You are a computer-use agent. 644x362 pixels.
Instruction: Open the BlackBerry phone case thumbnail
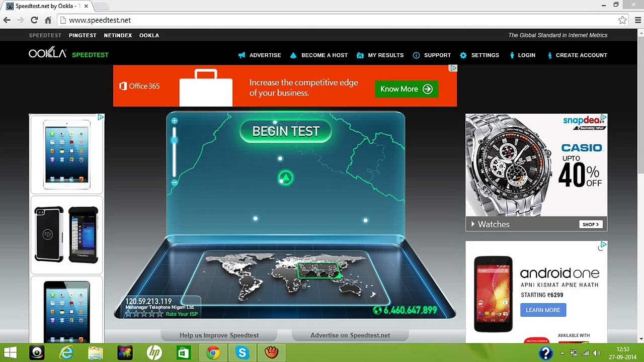pos(67,235)
